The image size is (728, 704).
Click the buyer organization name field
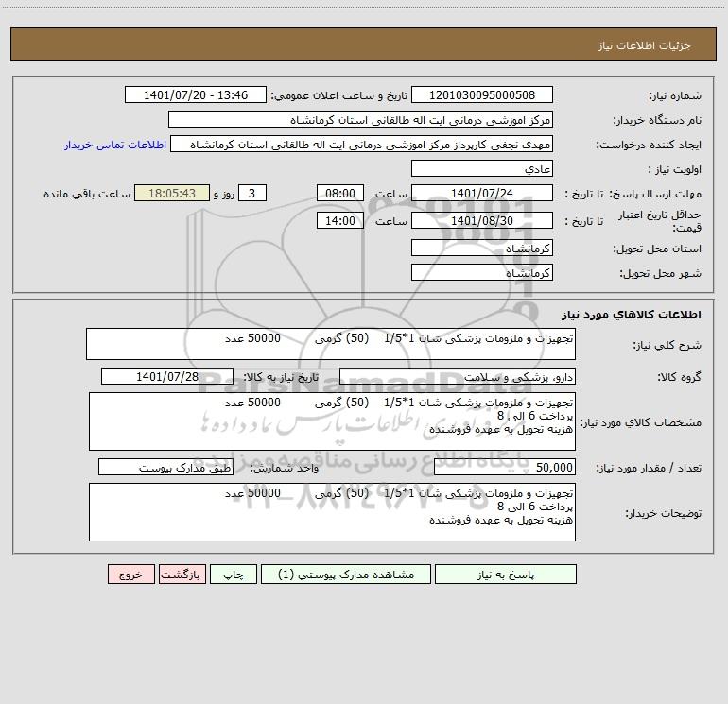360,119
